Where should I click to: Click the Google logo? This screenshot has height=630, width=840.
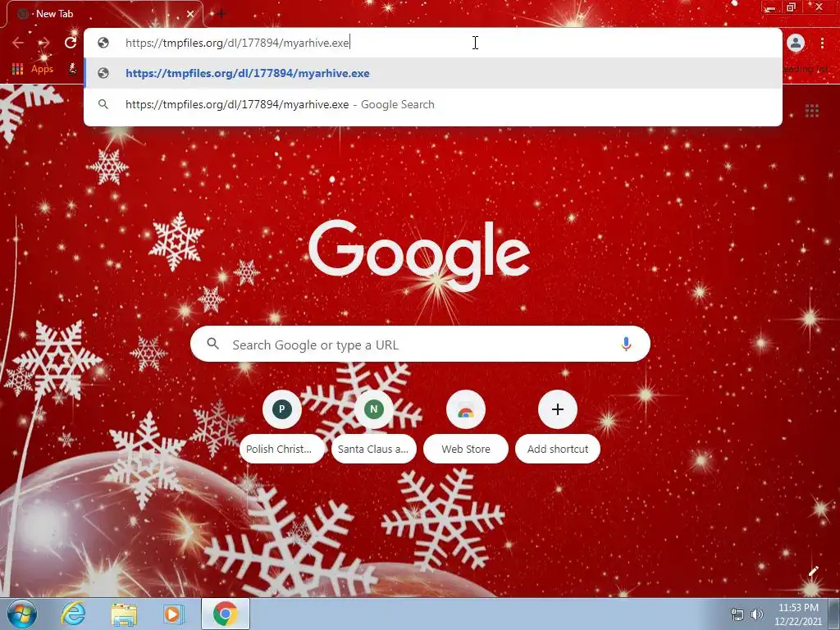(419, 256)
